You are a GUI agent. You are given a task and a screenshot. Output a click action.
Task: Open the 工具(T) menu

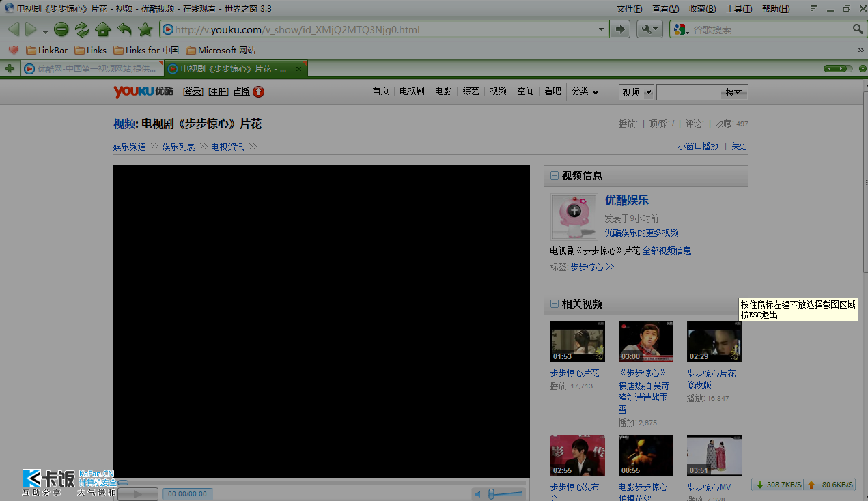pyautogui.click(x=738, y=9)
